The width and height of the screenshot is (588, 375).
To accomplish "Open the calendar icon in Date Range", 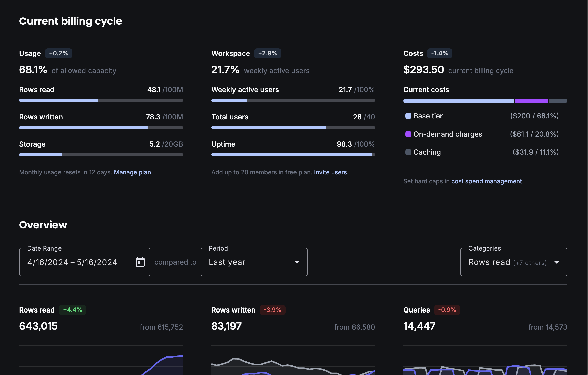I will click(140, 262).
